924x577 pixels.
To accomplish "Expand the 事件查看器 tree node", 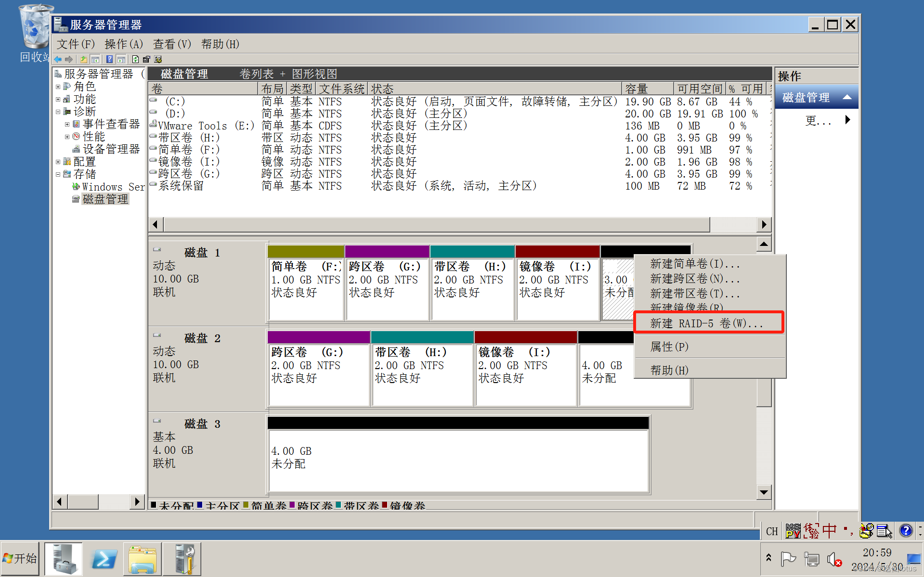I will tap(67, 125).
